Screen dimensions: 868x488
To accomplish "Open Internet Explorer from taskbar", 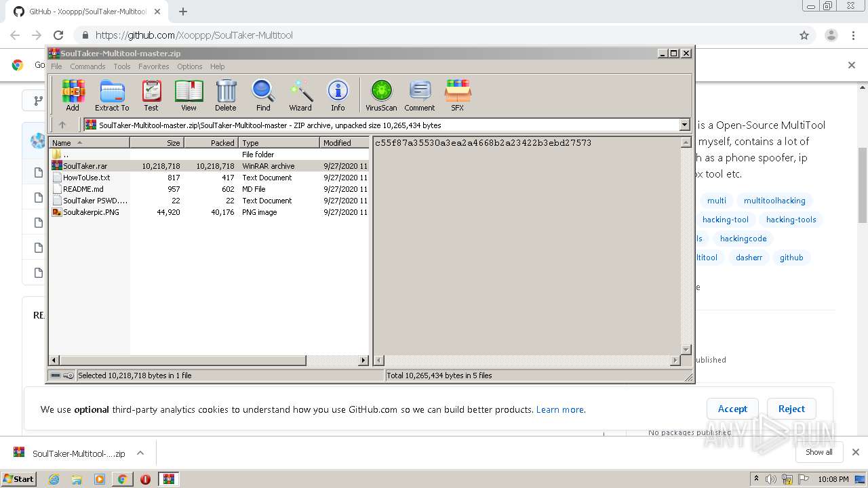I will click(54, 479).
